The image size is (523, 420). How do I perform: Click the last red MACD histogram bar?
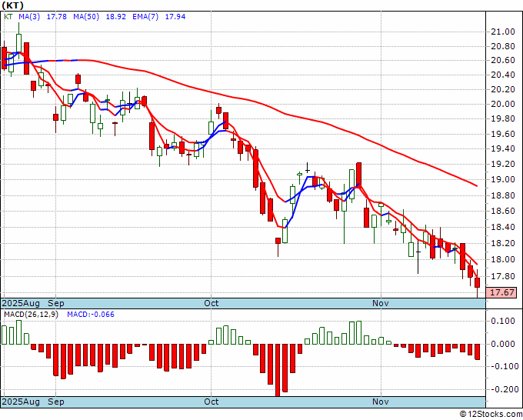[478, 352]
